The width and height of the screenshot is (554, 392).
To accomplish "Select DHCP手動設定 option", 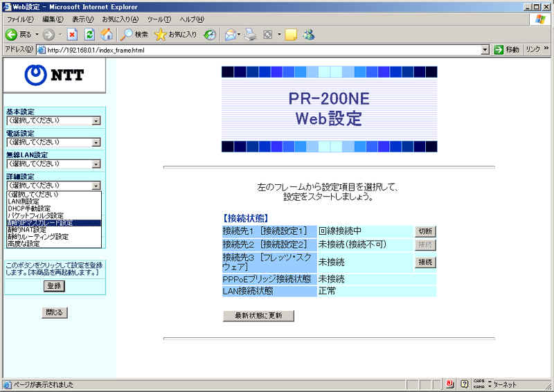I will [54, 208].
